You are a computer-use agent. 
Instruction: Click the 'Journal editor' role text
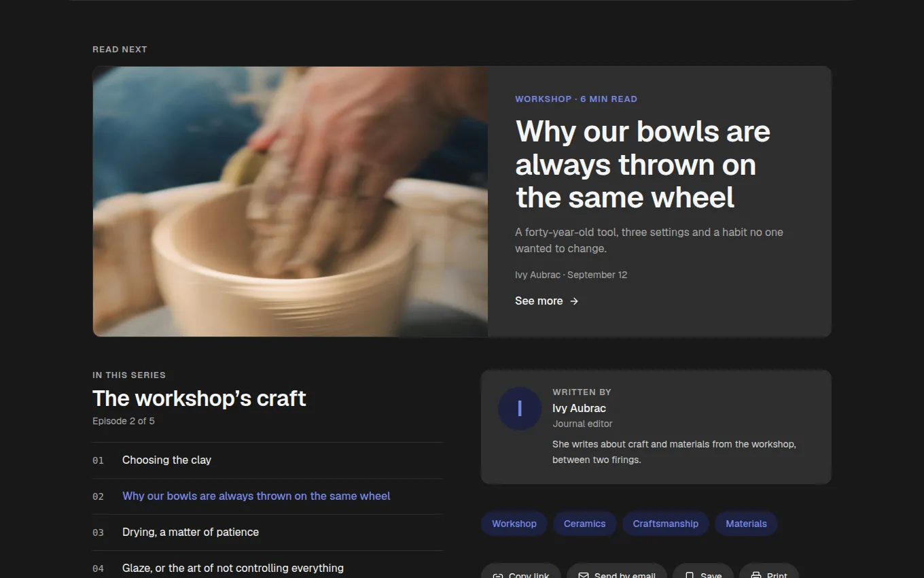pos(582,424)
